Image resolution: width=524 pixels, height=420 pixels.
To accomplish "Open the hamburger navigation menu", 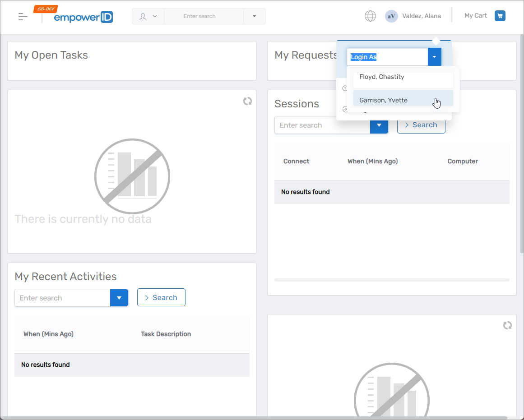I will (x=23, y=17).
